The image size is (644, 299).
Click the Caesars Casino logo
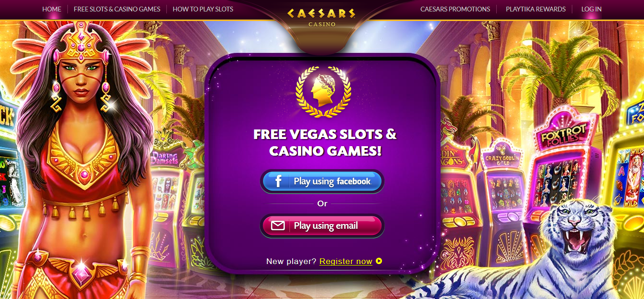[x=321, y=16]
